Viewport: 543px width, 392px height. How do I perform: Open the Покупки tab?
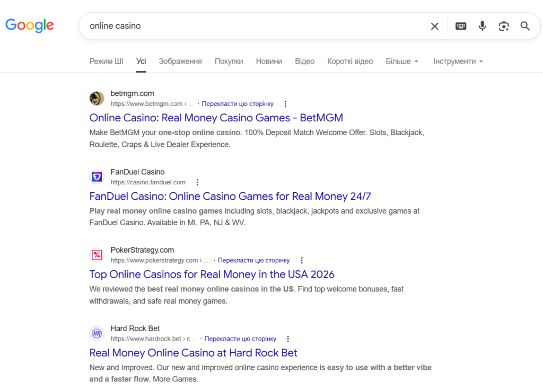(229, 61)
